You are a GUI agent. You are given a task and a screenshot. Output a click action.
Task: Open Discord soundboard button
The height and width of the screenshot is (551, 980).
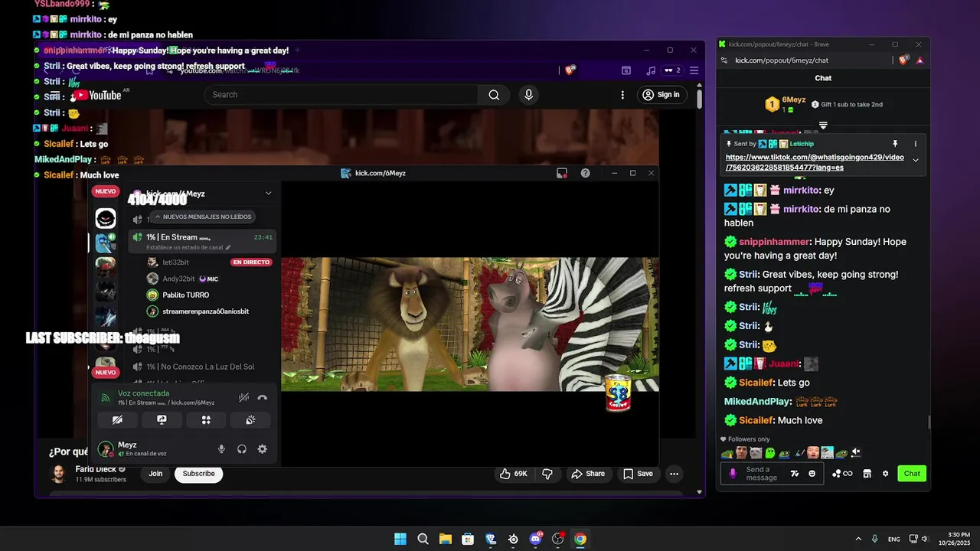point(250,420)
